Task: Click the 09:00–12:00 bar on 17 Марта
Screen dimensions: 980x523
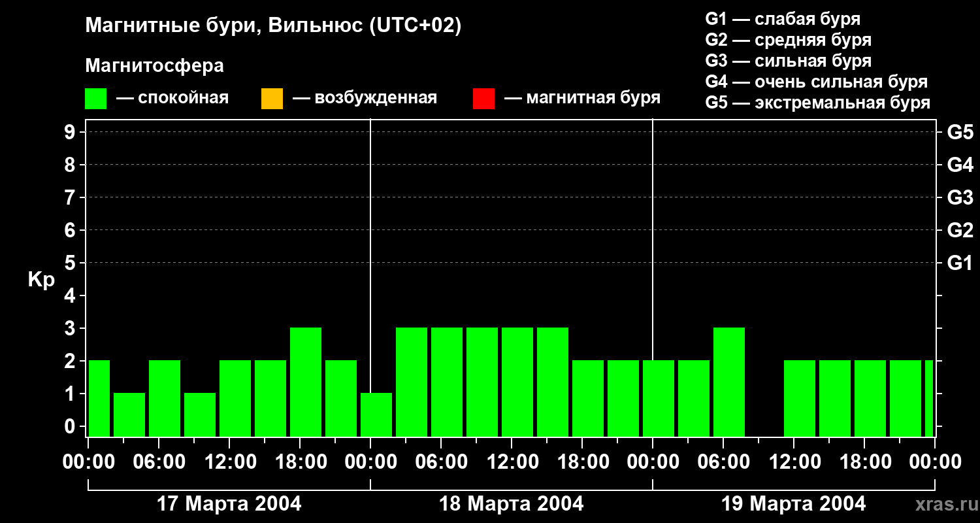Action: click(200, 414)
